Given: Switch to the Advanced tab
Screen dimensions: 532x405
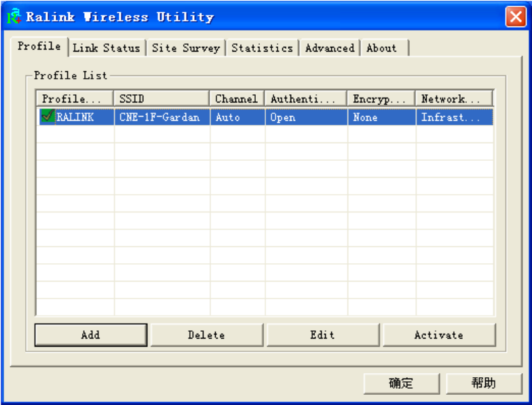Looking at the screenshot, I should pyautogui.click(x=330, y=47).
